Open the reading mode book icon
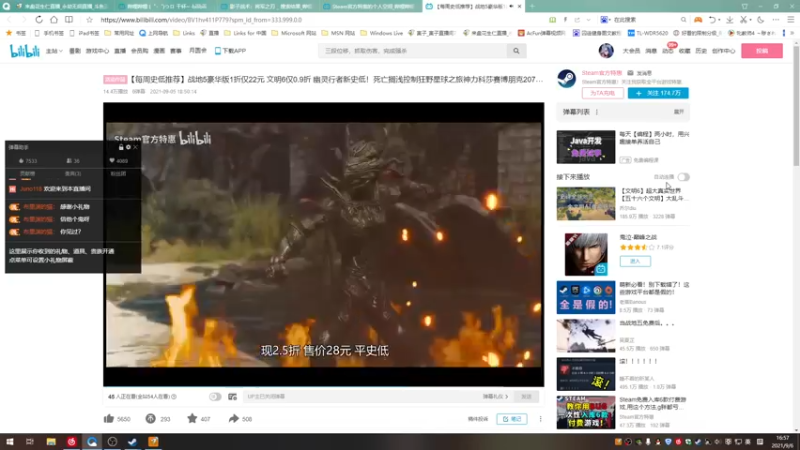Screen dimensions: 800x450 69,19
